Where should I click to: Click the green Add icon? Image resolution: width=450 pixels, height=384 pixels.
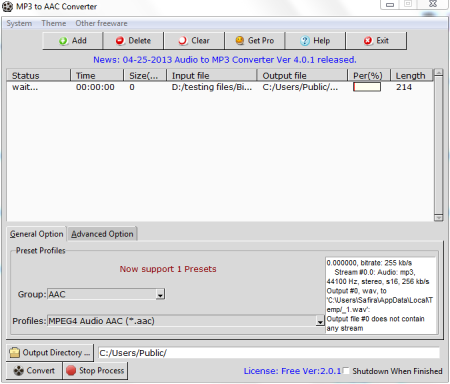(63, 41)
